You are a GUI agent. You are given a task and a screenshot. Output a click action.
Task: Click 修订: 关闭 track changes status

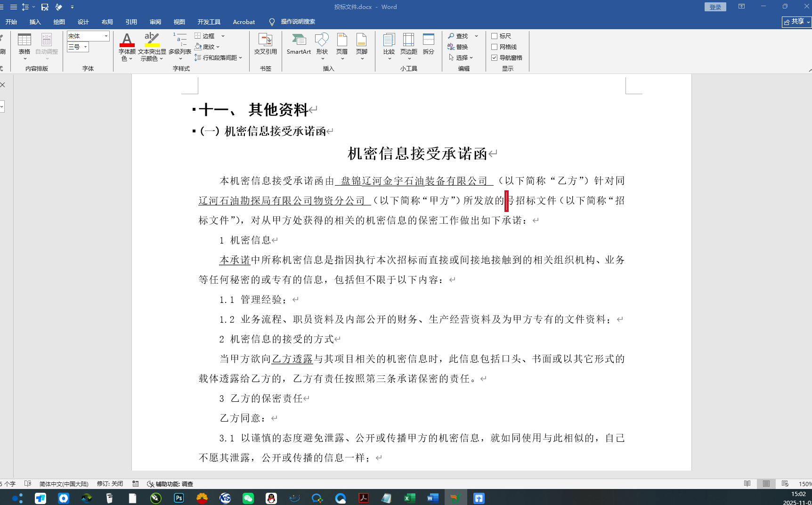[110, 484]
